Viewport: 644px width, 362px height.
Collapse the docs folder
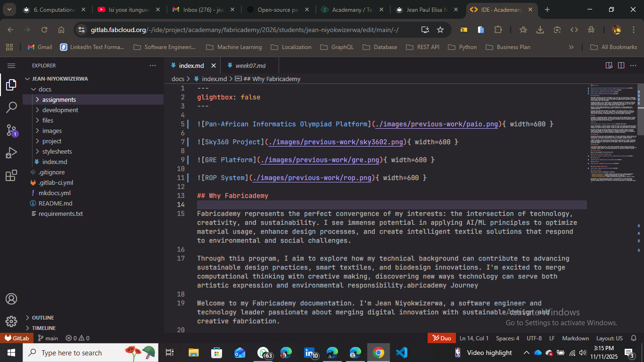pos(45,89)
